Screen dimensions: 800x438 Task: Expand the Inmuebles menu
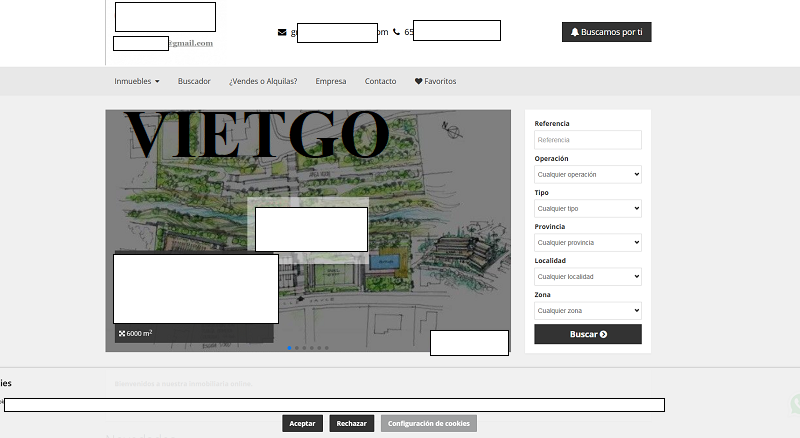click(137, 81)
